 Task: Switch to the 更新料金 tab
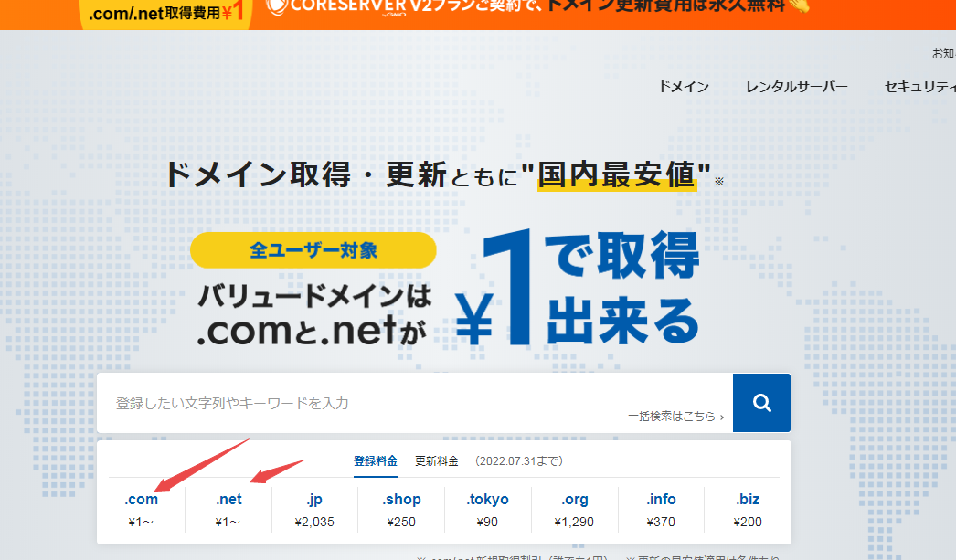(x=437, y=460)
